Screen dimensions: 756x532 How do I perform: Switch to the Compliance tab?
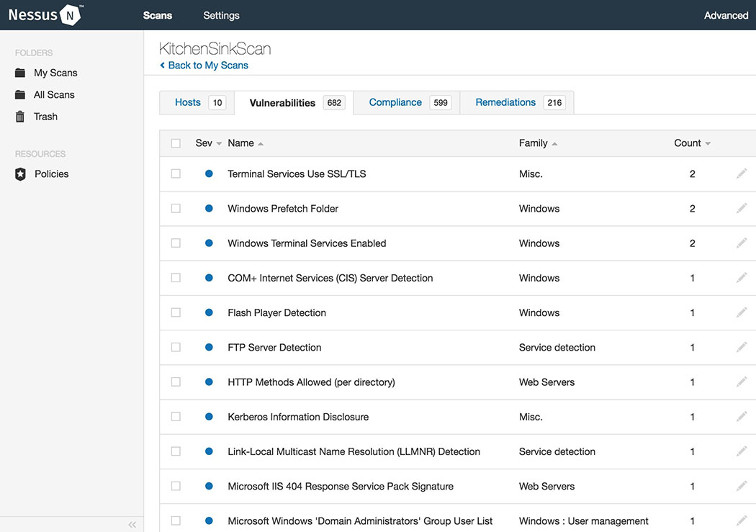click(x=407, y=103)
